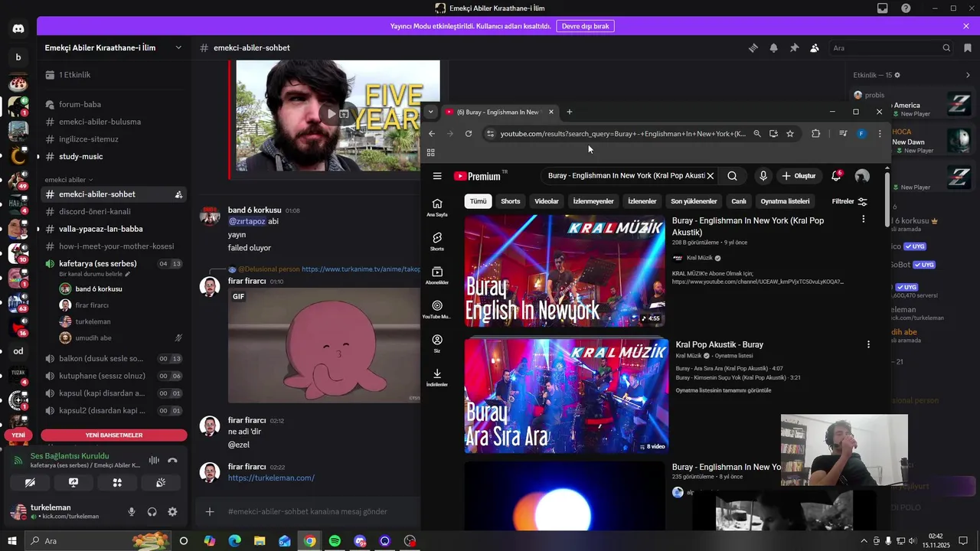The image size is (980, 551).
Task: Select the Son yüklenenler filter chip
Action: [x=694, y=201]
